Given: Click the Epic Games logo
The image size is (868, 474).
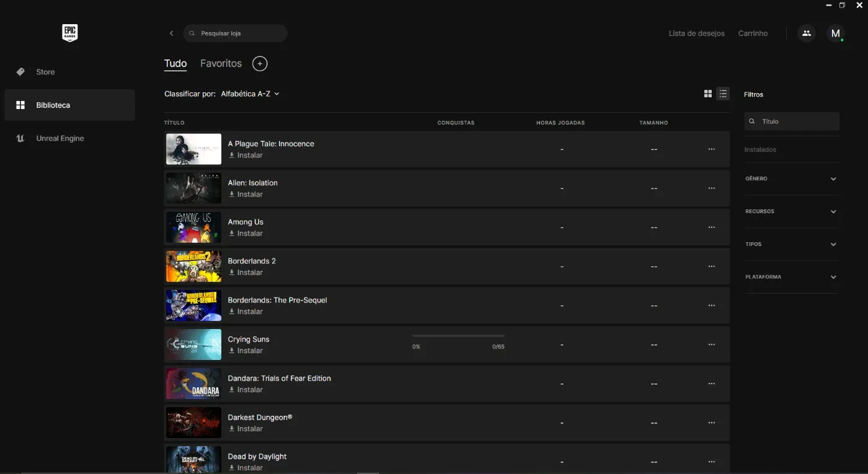Looking at the screenshot, I should click(69, 33).
